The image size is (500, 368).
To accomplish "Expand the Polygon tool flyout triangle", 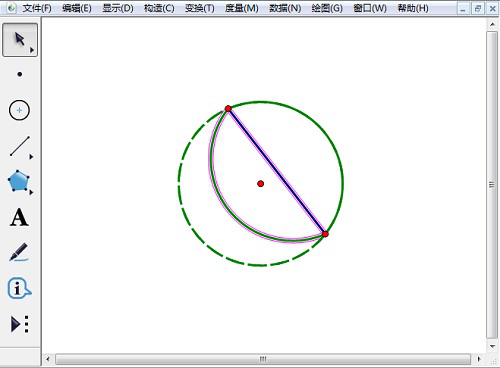I will click(x=31, y=192).
